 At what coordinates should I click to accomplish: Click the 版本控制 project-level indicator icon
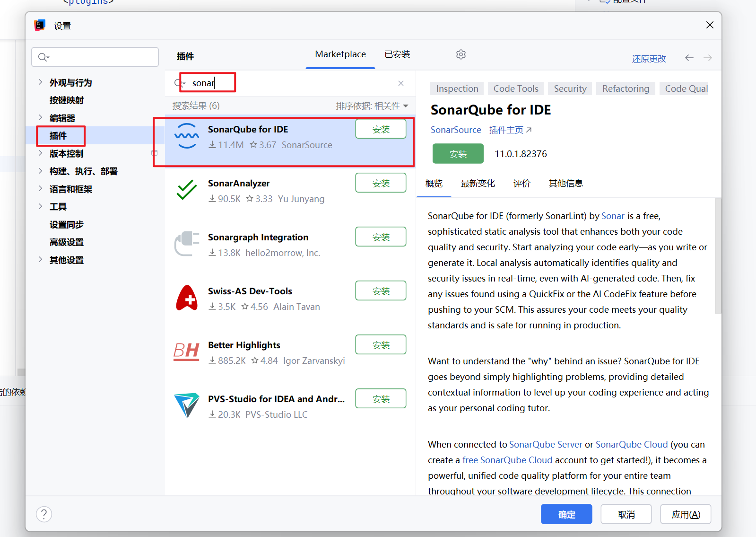(154, 153)
